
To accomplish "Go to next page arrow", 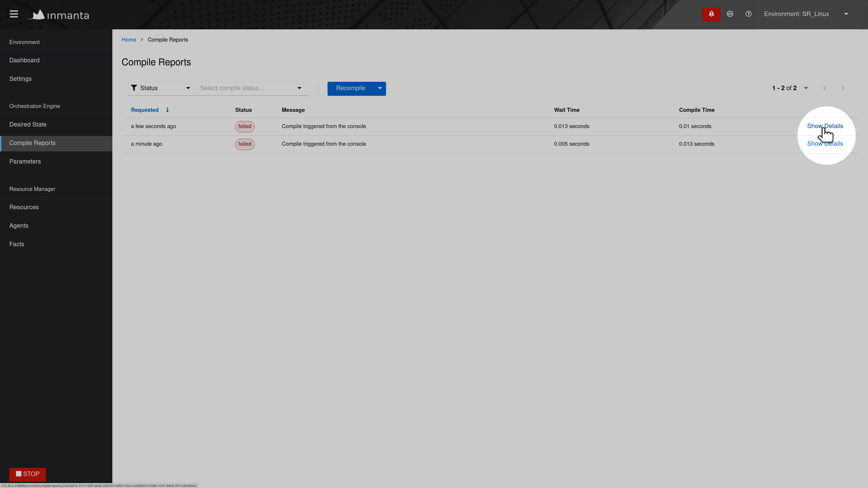I will coord(843,88).
